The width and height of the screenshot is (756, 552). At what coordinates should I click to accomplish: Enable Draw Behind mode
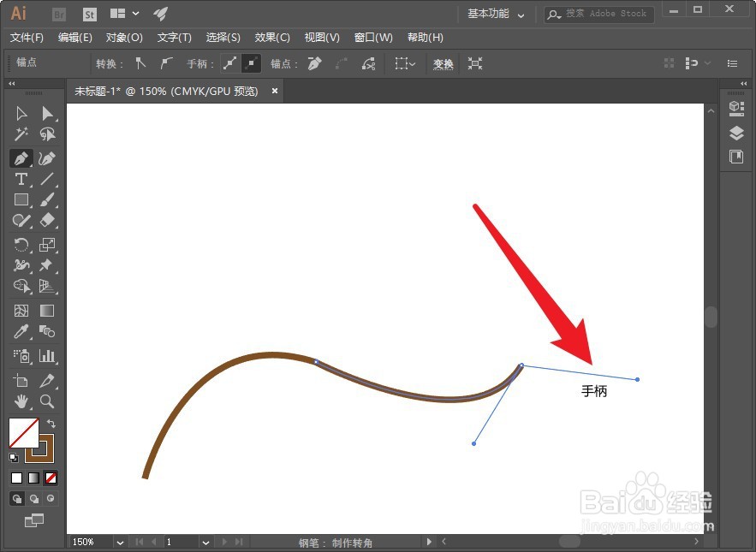coord(34,498)
